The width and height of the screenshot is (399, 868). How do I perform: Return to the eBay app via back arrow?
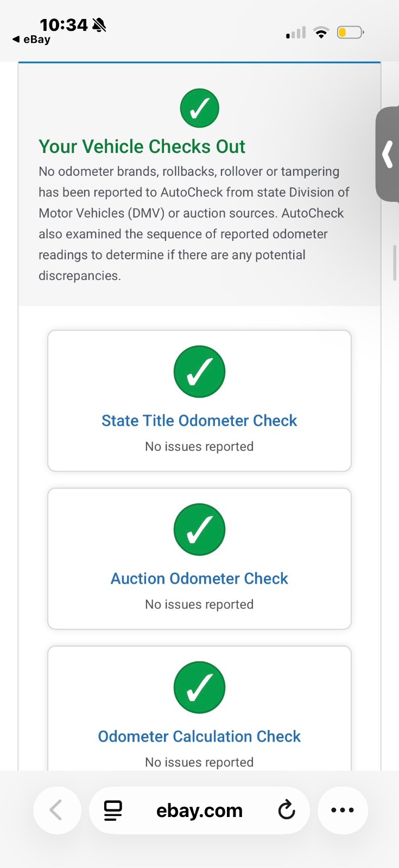(31, 40)
